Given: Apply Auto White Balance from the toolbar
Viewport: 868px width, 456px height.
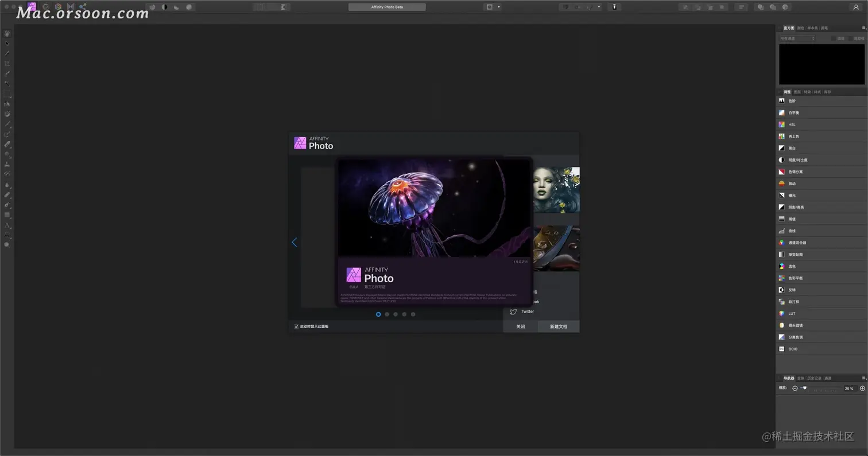Looking at the screenshot, I should point(189,7).
